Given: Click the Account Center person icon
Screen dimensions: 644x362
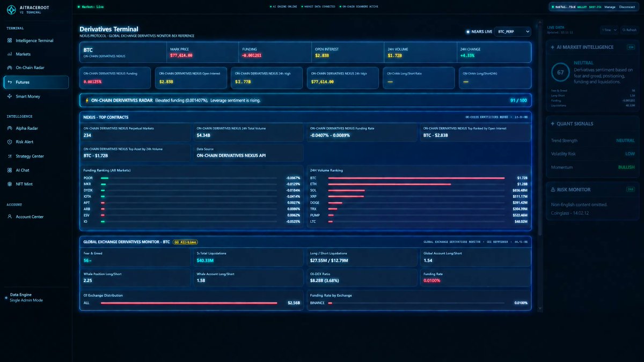Looking at the screenshot, I should [x=10, y=217].
